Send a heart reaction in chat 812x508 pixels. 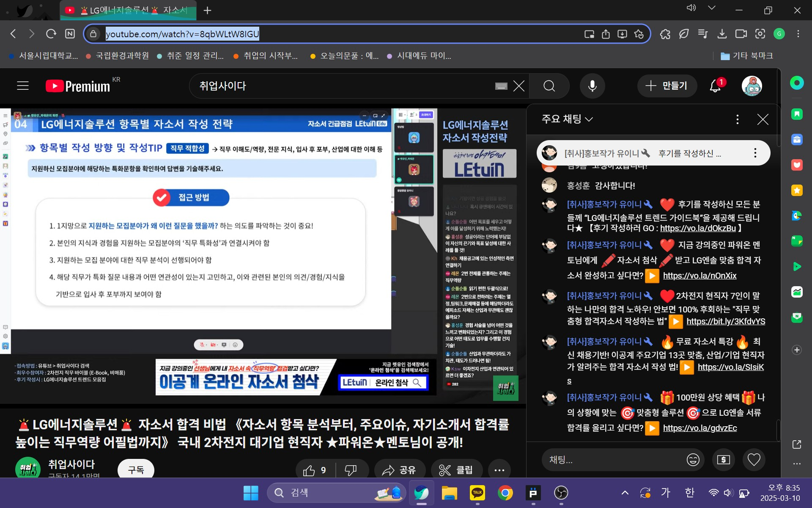tap(754, 459)
